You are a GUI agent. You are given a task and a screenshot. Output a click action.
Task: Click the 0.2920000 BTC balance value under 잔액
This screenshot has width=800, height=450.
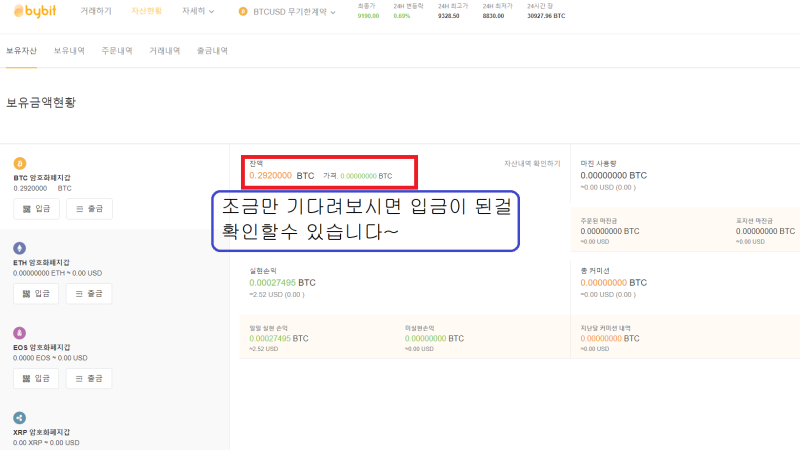(x=282, y=176)
